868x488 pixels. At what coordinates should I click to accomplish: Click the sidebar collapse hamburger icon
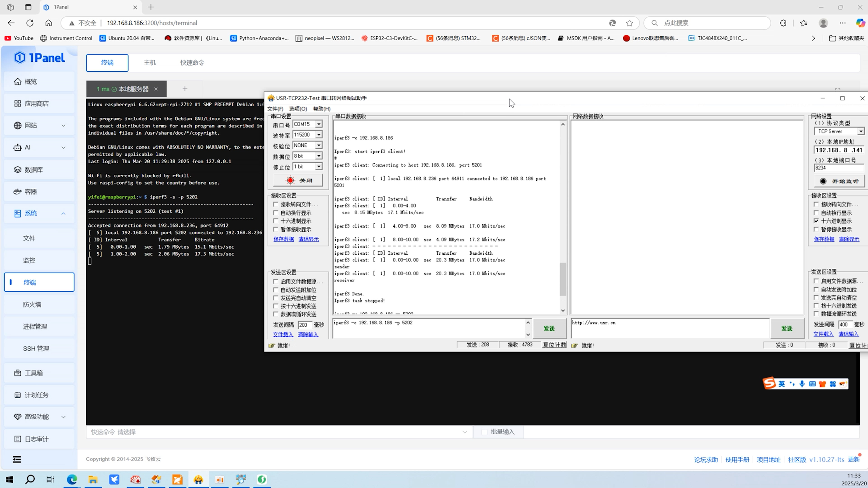(17, 459)
